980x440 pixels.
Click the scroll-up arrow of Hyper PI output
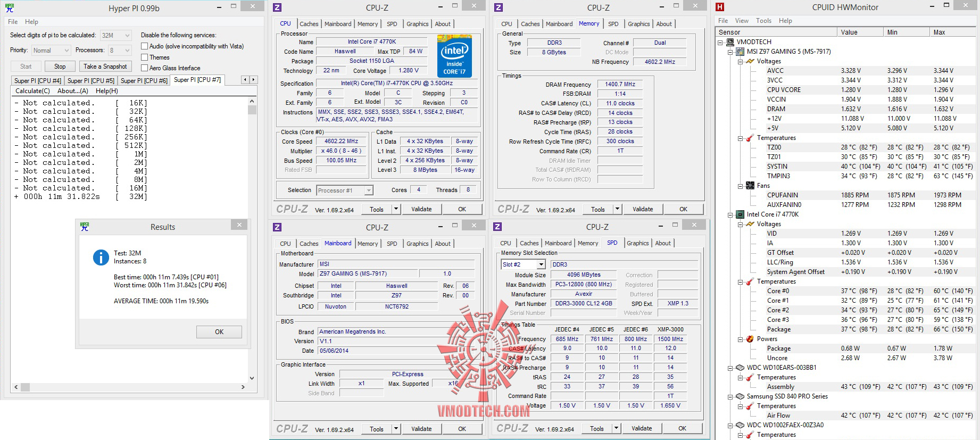252,101
